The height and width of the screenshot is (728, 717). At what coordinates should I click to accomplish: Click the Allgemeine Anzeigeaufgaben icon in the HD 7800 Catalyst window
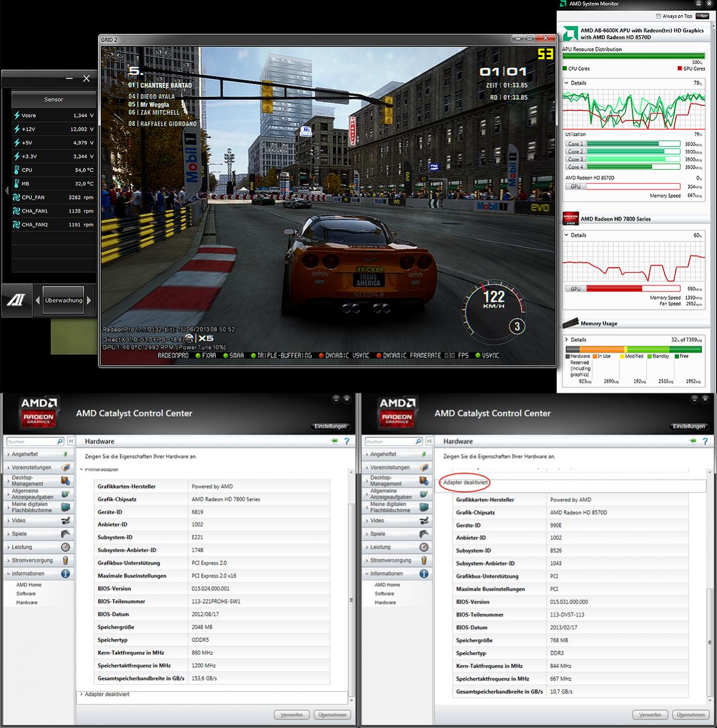point(66,494)
